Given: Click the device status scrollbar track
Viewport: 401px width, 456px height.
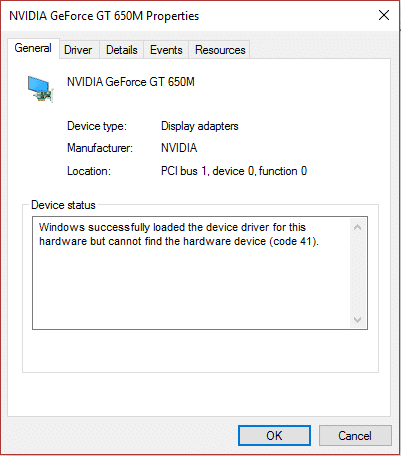Looking at the screenshot, I should pyautogui.click(x=358, y=273).
